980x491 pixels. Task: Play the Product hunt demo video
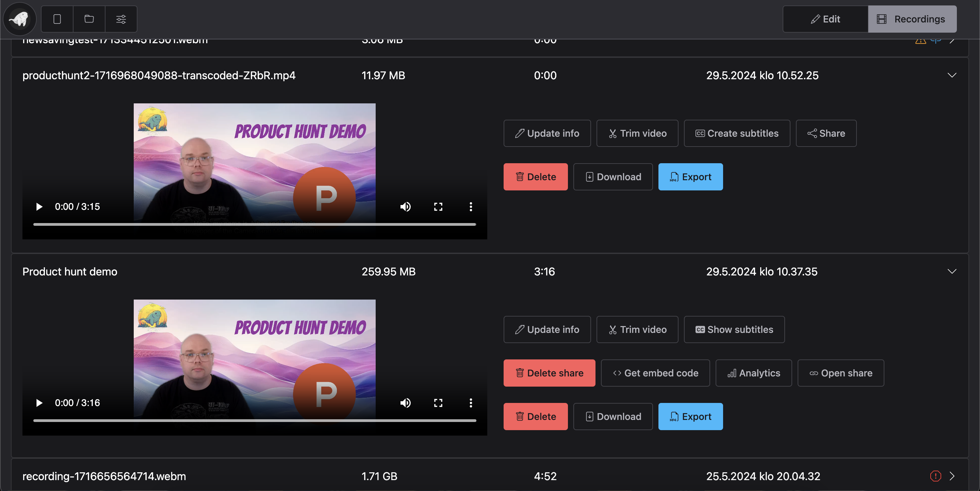point(39,403)
